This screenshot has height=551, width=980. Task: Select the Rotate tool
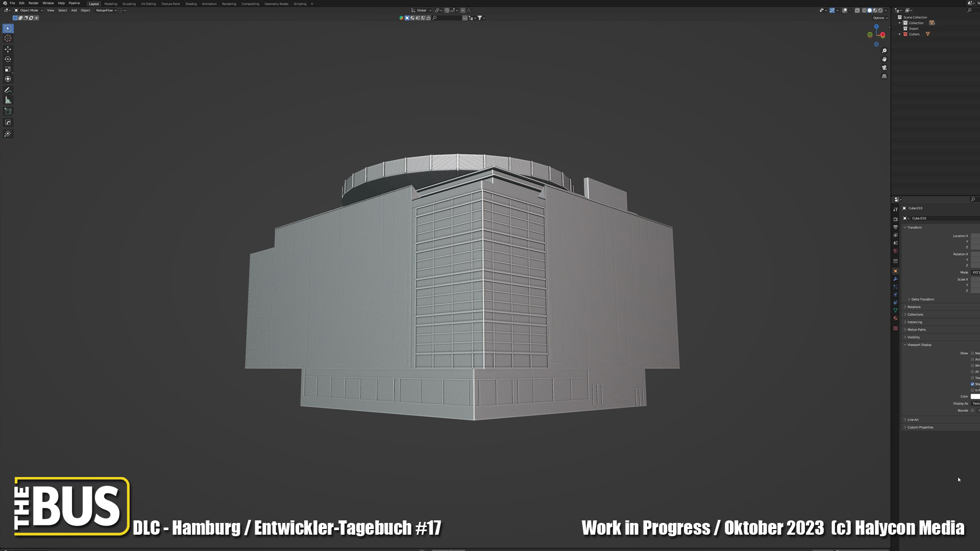(8, 59)
